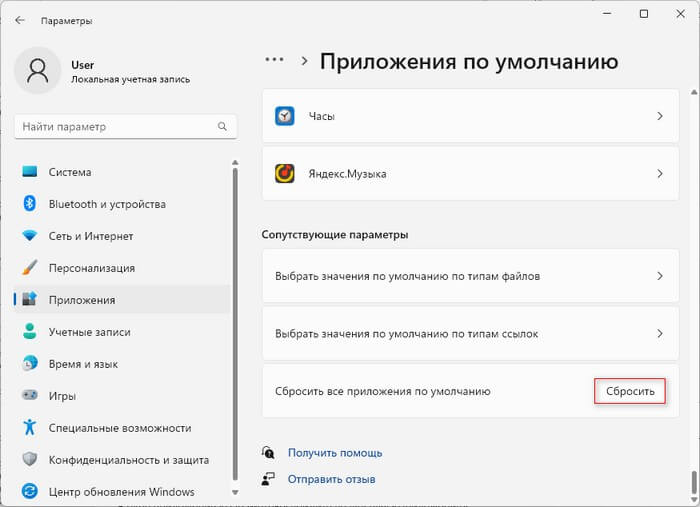
Task: Select the Приложения sidebar item
Action: pyautogui.click(x=121, y=299)
